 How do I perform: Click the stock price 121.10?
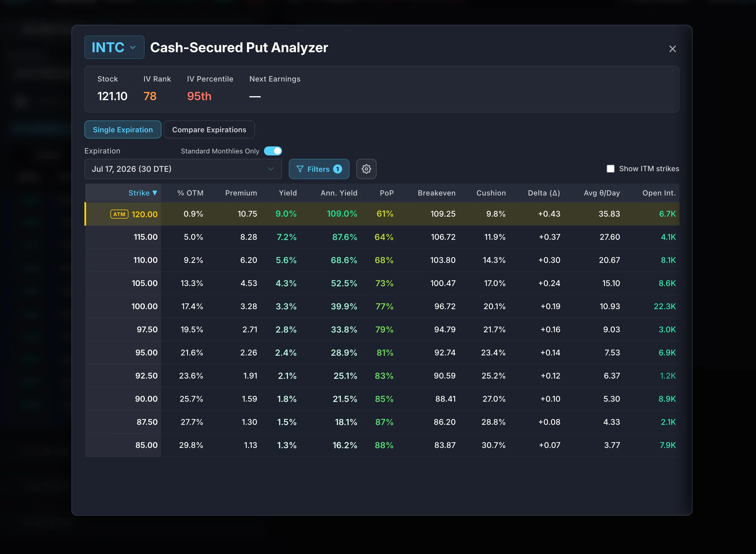tap(112, 96)
